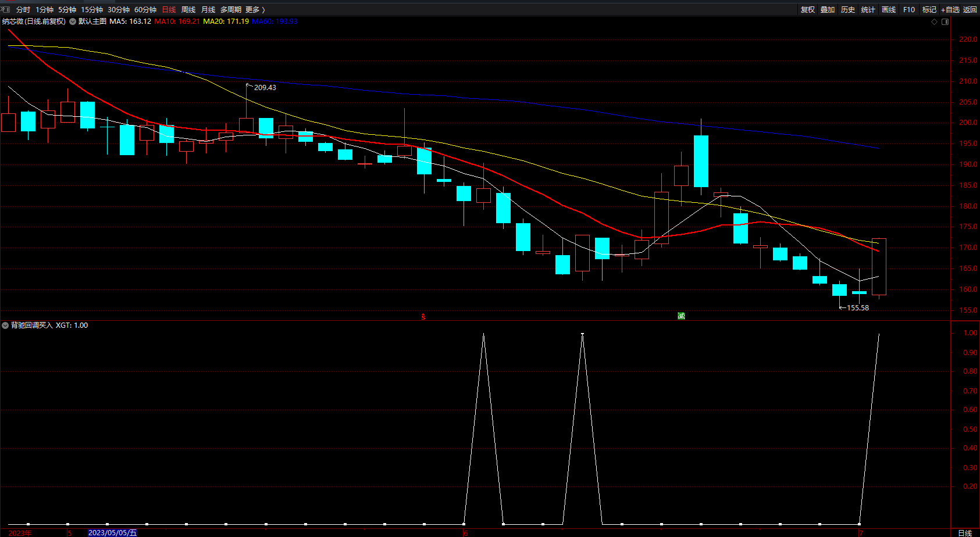Viewport: 980px width, 537px height.
Task: Click the MA5: 163.12 label
Action: (x=130, y=22)
